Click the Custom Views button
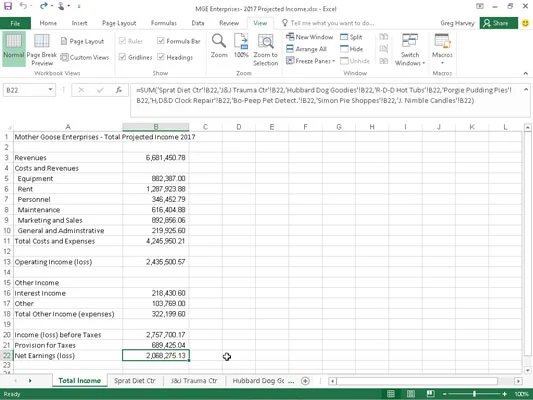Image resolution: width=533 pixels, height=400 pixels. coord(85,57)
